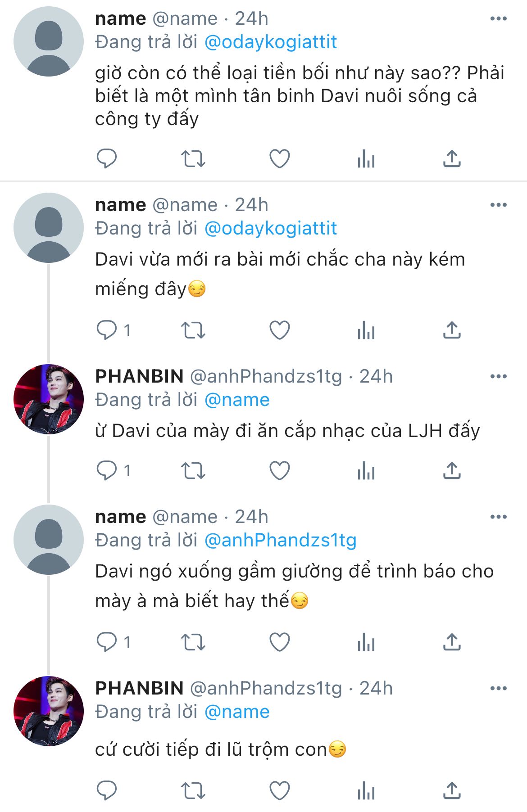Open @anhPhandzs1tg mention in reply line

[280, 540]
